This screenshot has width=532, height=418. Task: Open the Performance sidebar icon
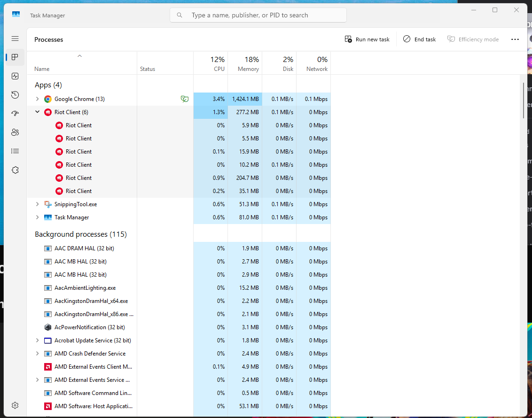[15, 76]
